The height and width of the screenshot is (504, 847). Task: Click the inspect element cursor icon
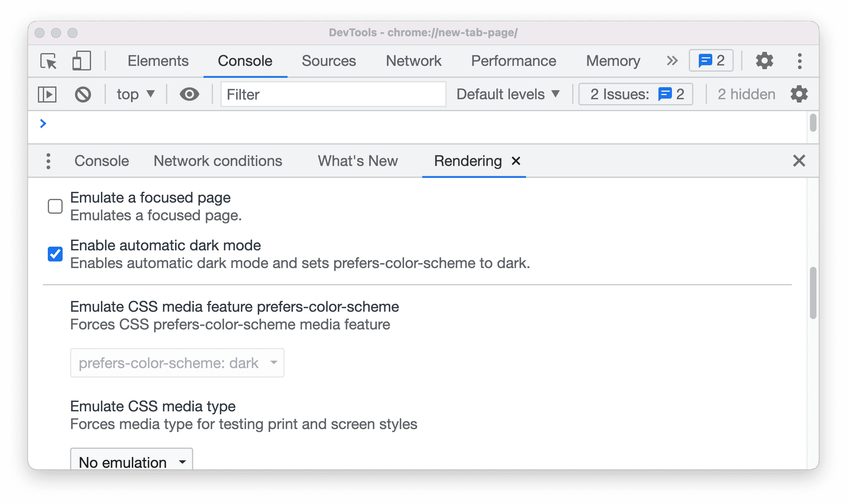(x=50, y=61)
